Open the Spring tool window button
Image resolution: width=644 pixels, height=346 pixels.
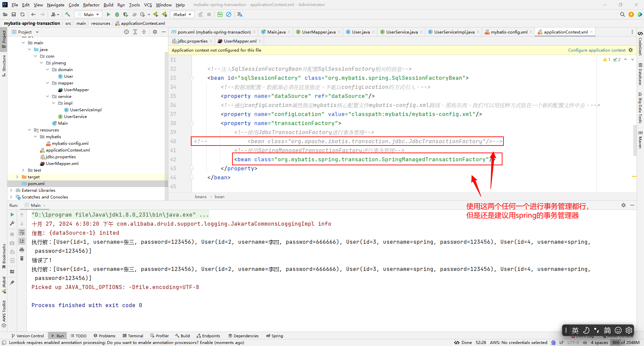274,336
